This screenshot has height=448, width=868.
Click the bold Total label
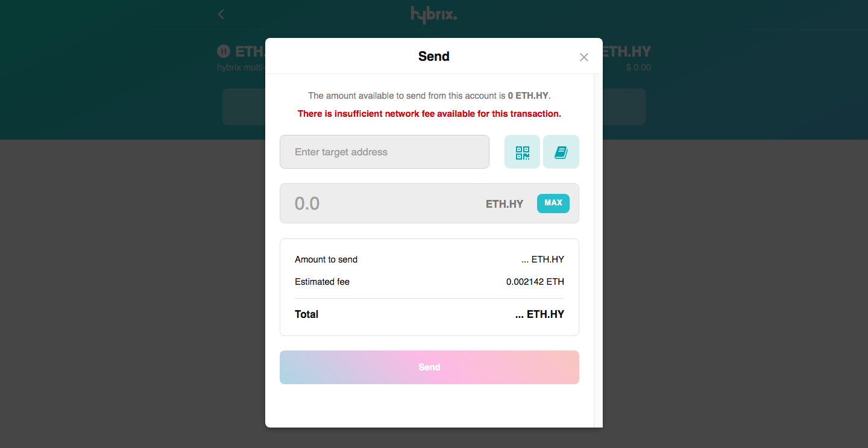click(x=306, y=314)
